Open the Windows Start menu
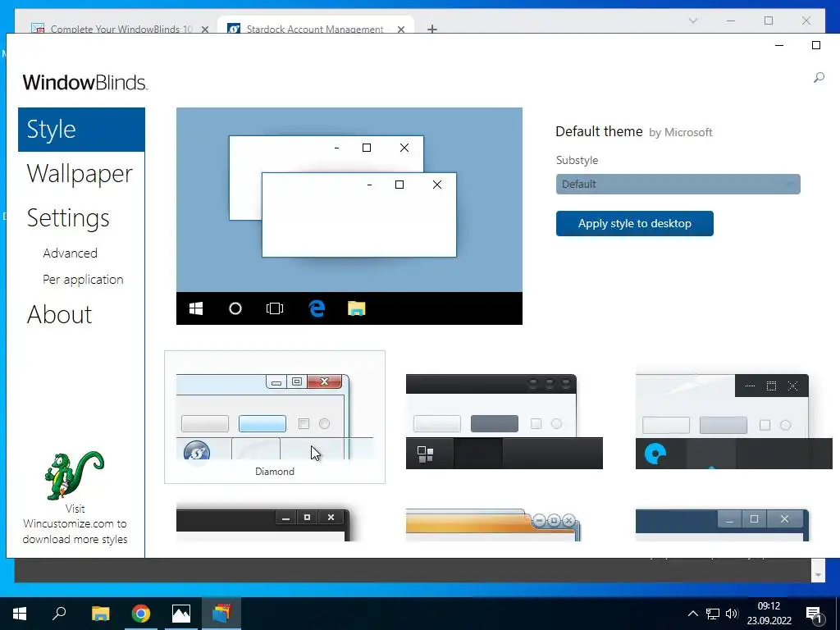840x630 pixels. coord(20,614)
